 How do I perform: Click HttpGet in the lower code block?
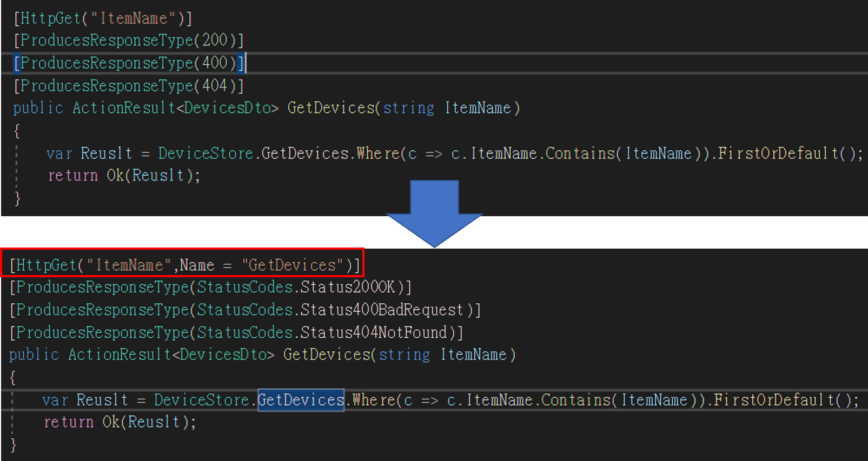(x=46, y=265)
